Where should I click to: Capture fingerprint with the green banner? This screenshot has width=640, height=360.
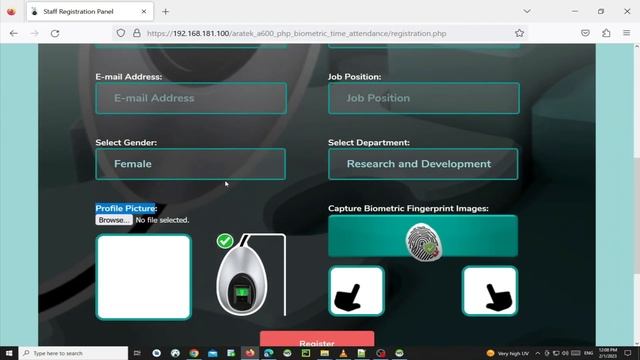coord(423,236)
